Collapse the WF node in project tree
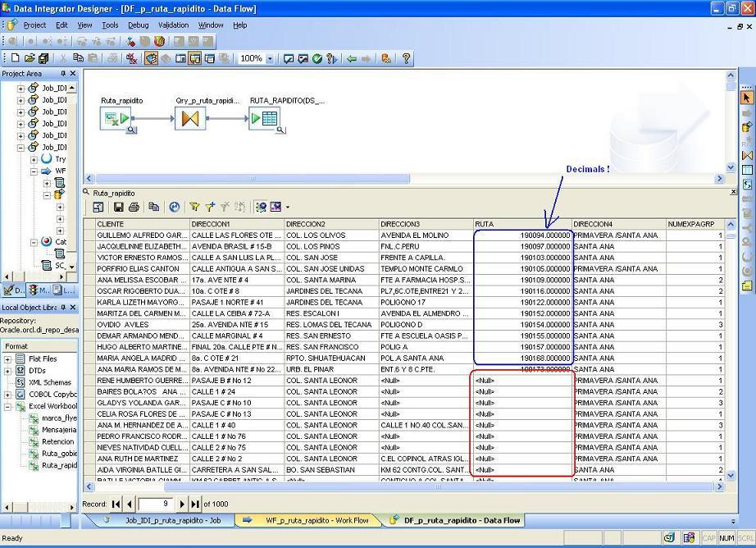This screenshot has width=756, height=548. pyautogui.click(x=34, y=171)
